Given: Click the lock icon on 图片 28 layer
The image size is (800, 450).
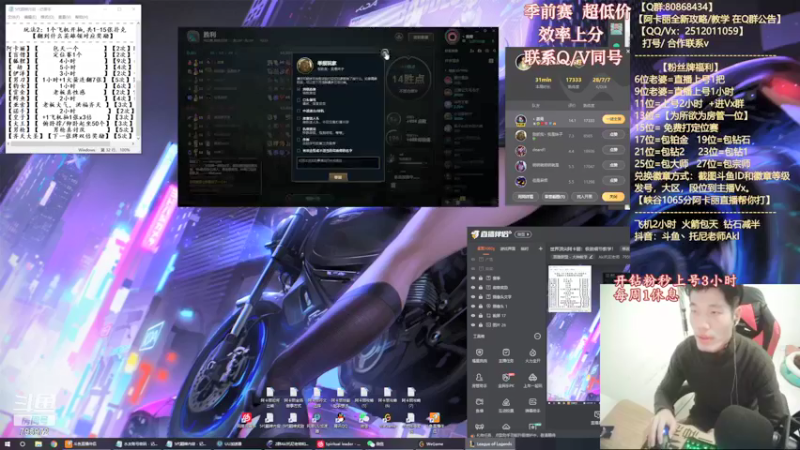Looking at the screenshot, I should click(x=481, y=325).
